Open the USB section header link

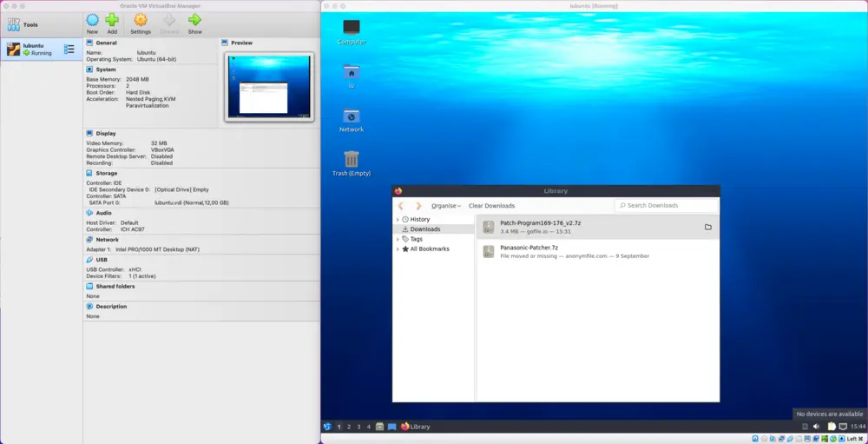[102, 260]
